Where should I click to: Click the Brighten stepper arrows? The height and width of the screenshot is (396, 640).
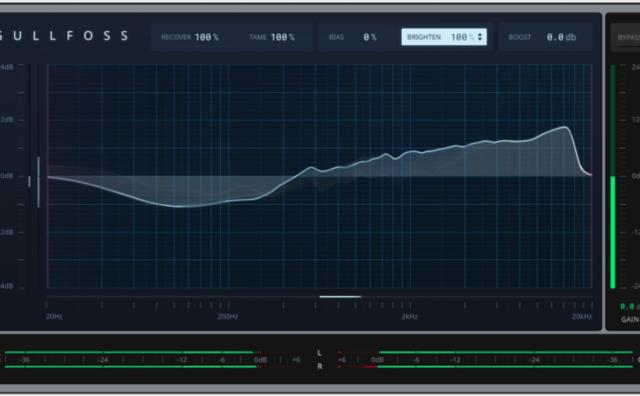(x=480, y=37)
